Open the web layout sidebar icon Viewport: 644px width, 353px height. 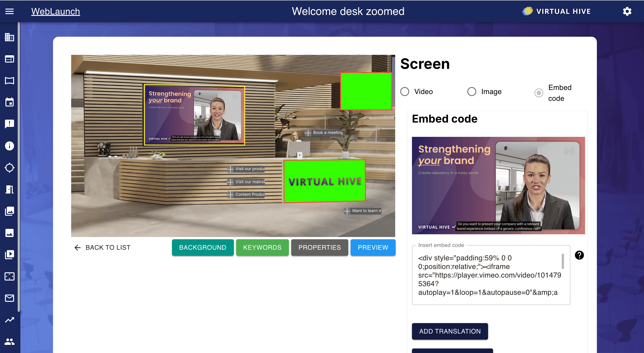click(x=10, y=59)
